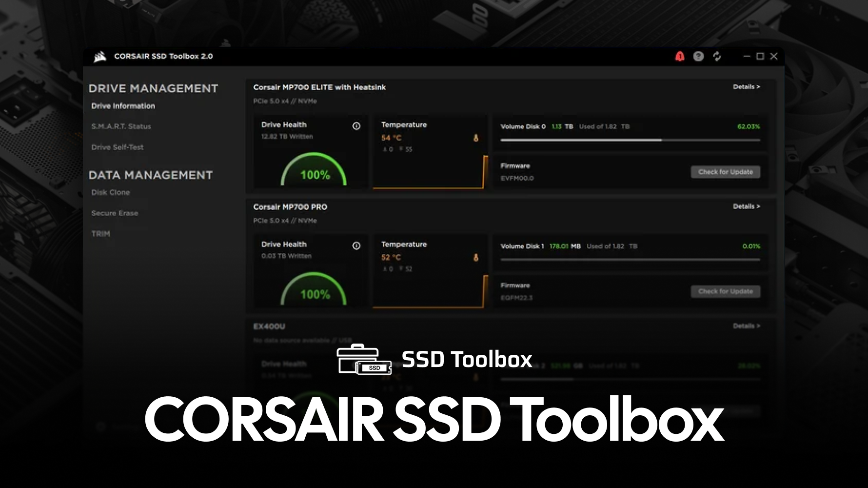Screen dimensions: 868x488
Task: Expand Details for Corsair MP700 PRO
Action: point(747,206)
